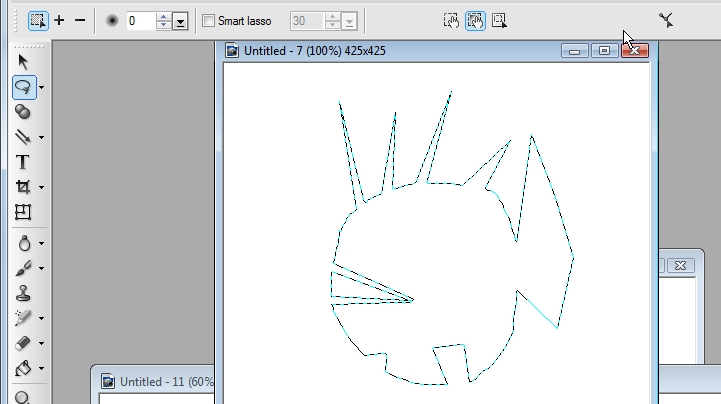Switch to new selection mode
Image resolution: width=721 pixels, height=404 pixels.
(x=37, y=20)
